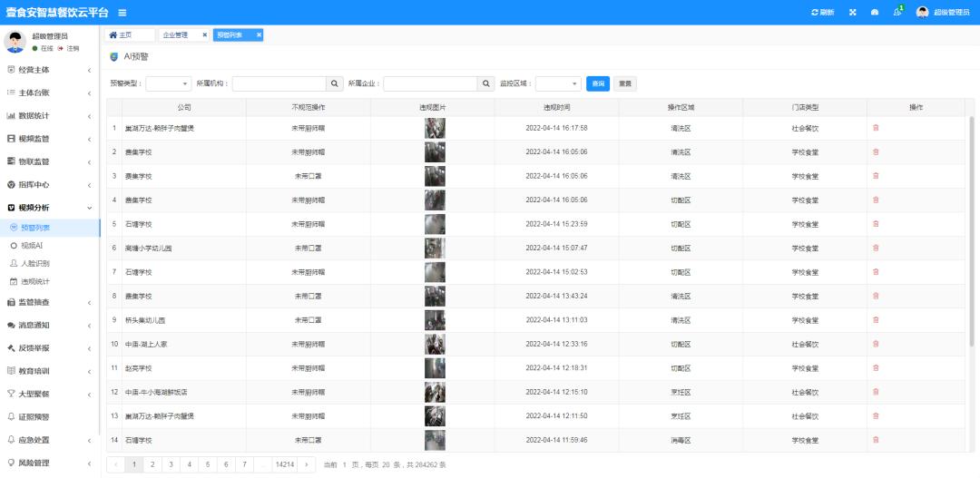Screen dimensions: 980x478
Task: Open notifications bell with badge 1
Action: click(x=897, y=12)
